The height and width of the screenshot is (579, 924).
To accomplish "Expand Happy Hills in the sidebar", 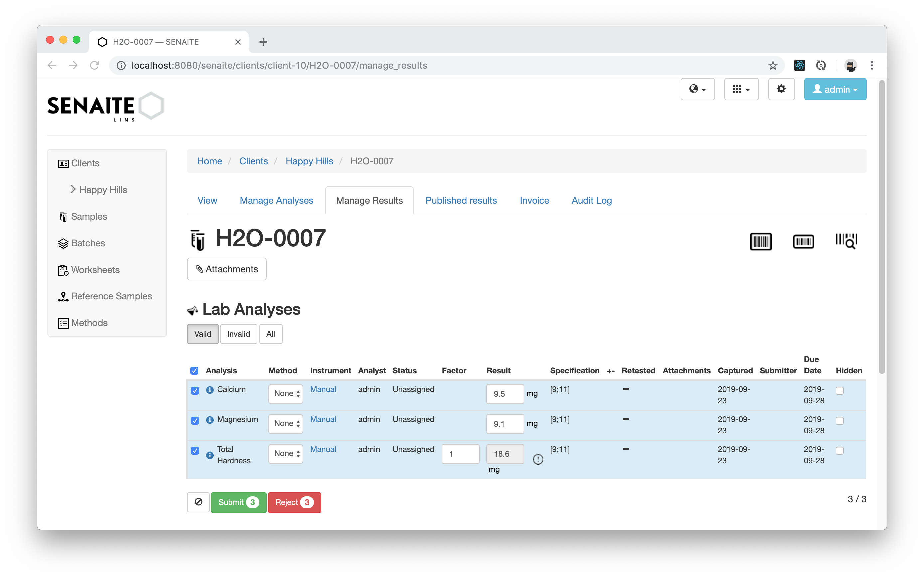I will click(99, 190).
